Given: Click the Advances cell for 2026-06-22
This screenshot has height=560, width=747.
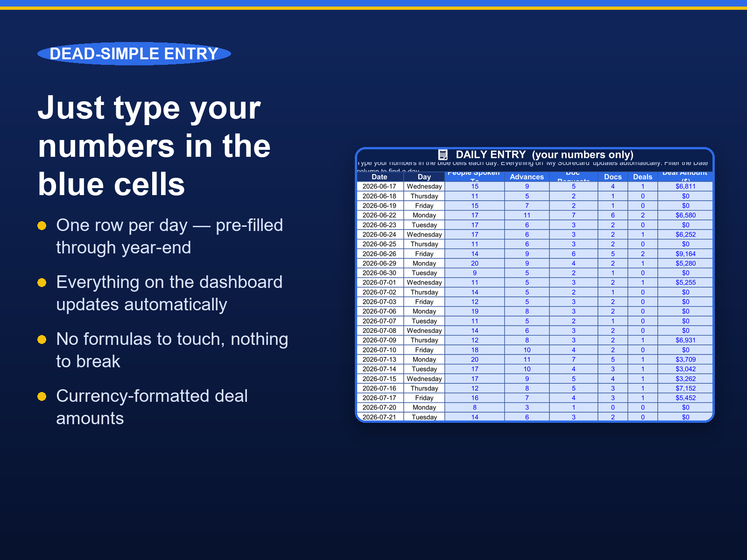Looking at the screenshot, I should tap(527, 215).
